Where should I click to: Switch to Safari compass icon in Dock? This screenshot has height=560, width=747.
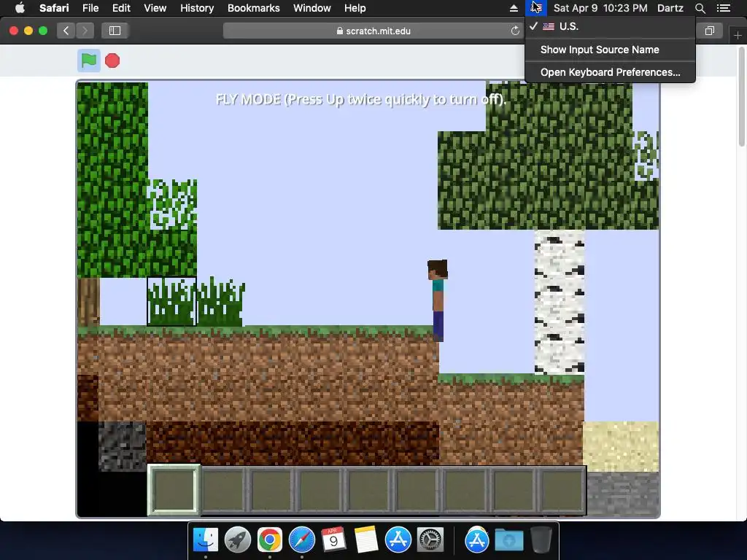(301, 540)
